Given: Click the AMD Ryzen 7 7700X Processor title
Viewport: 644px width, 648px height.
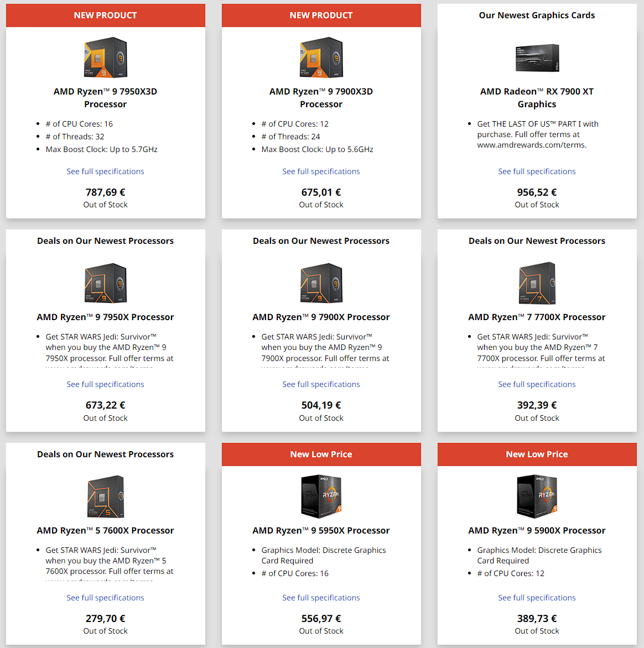Looking at the screenshot, I should pyautogui.click(x=537, y=317).
